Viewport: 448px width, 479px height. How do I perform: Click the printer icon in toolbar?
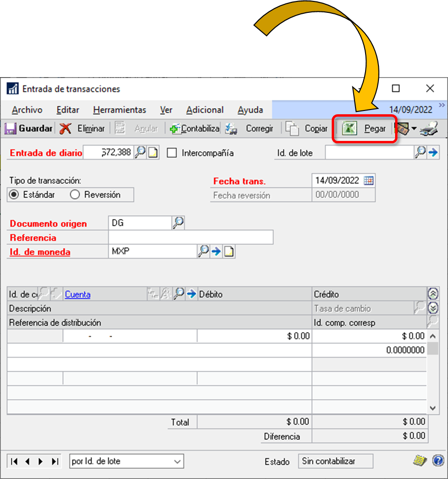(429, 129)
